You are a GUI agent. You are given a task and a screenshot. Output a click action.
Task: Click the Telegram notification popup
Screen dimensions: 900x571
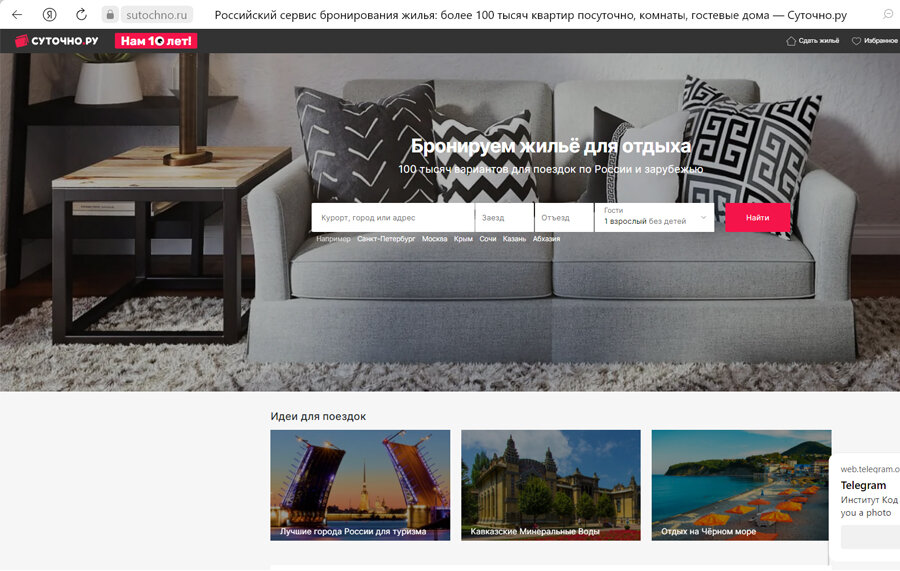(865, 508)
